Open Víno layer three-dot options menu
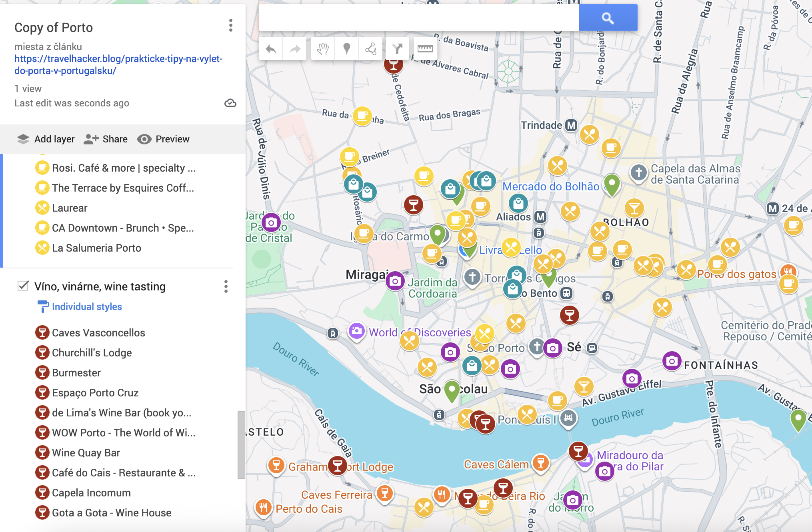Viewport: 812px width, 532px height. [226, 286]
